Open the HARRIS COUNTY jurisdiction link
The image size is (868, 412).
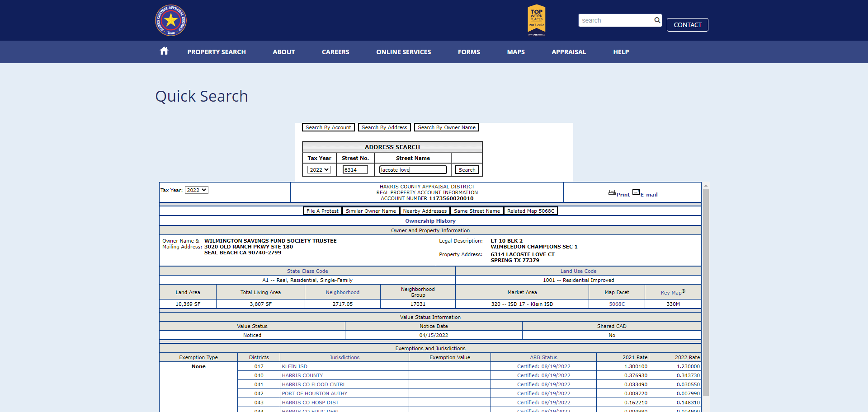click(302, 375)
